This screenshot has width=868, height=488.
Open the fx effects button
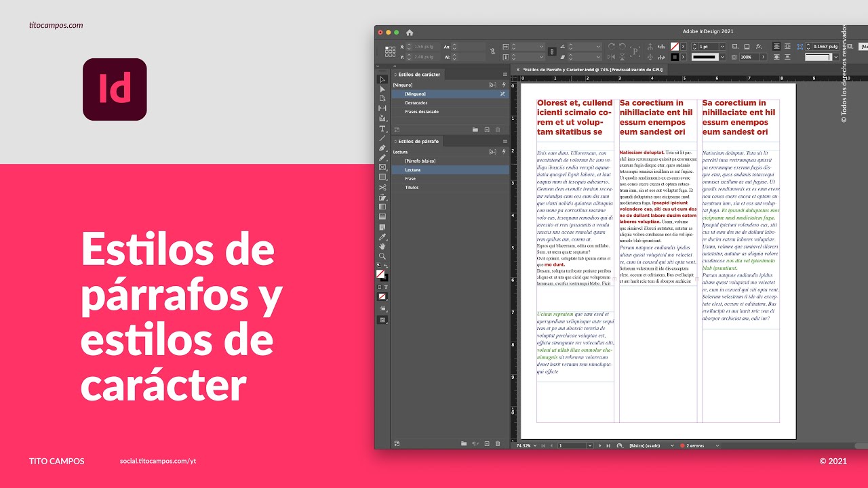(x=758, y=47)
